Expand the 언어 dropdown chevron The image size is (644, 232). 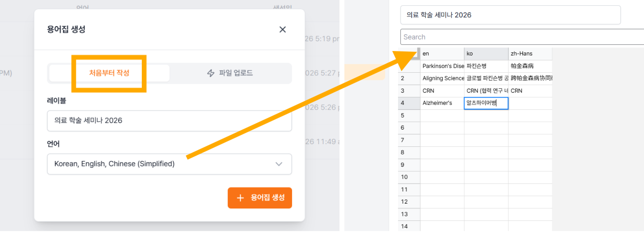click(279, 164)
